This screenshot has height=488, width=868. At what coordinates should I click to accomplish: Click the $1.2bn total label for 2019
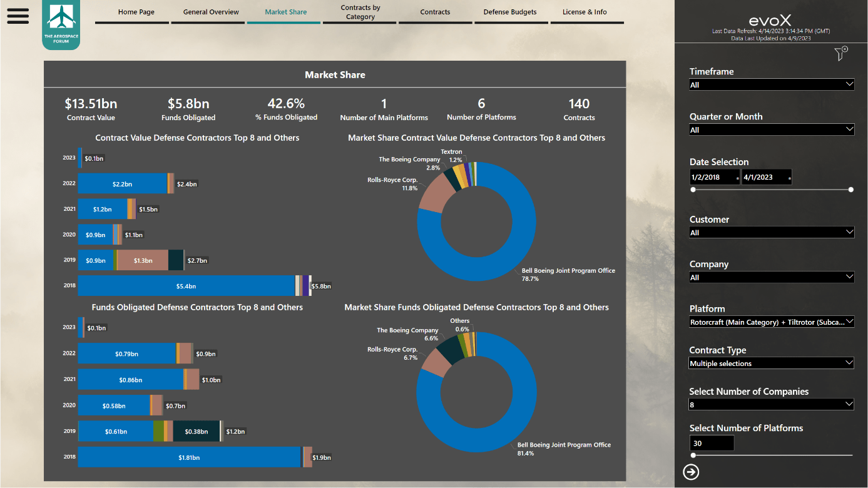(x=235, y=431)
